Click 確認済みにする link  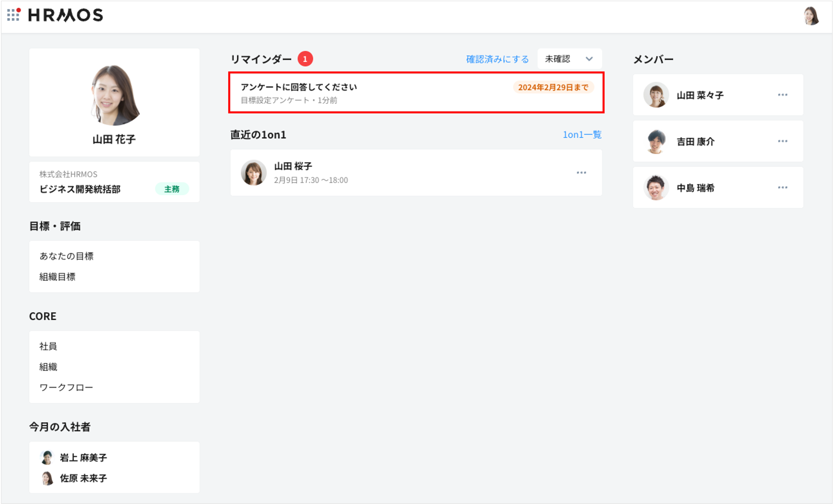497,59
